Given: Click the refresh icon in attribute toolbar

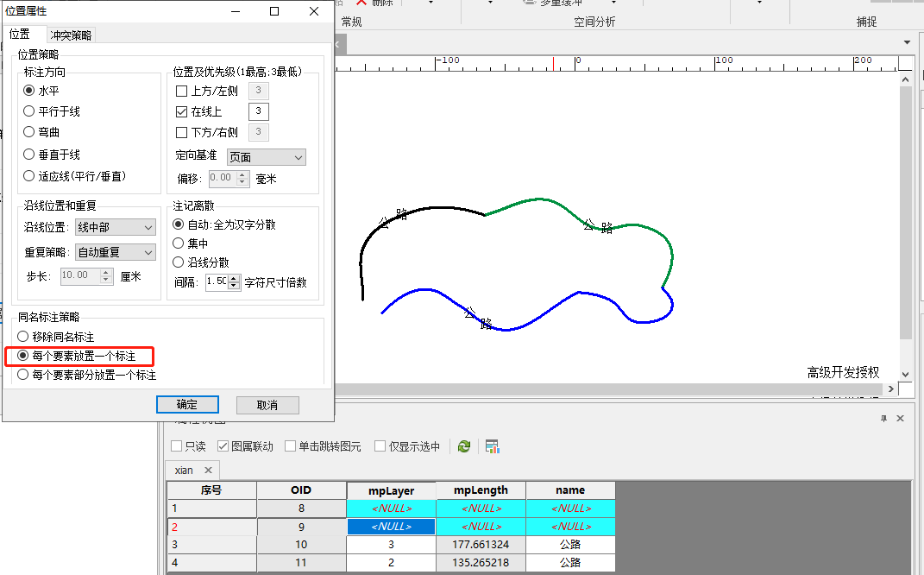Looking at the screenshot, I should pos(464,446).
